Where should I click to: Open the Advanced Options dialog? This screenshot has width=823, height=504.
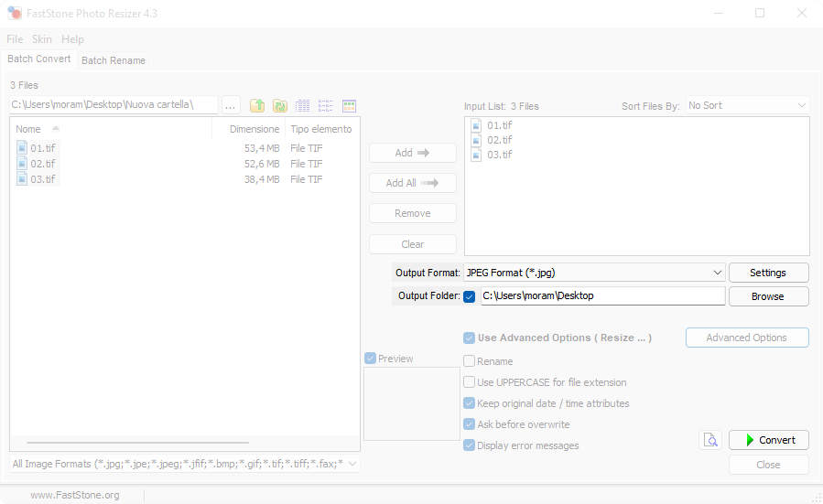pos(747,338)
